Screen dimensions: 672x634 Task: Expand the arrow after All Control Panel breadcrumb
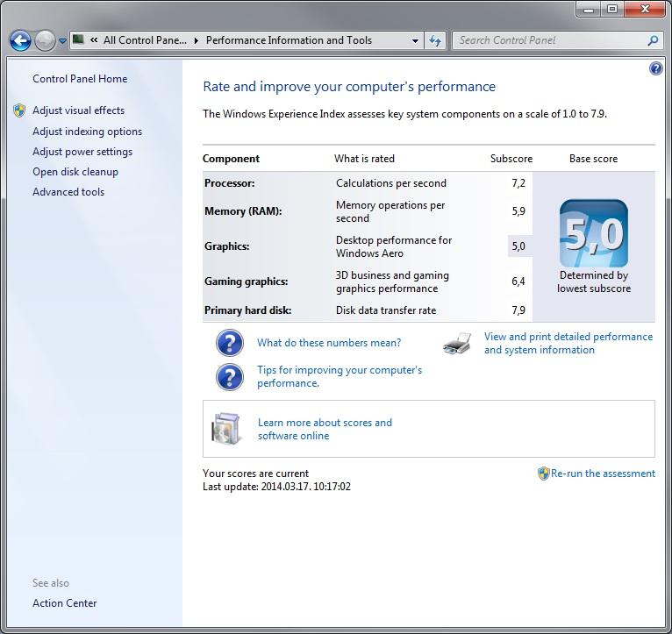197,40
